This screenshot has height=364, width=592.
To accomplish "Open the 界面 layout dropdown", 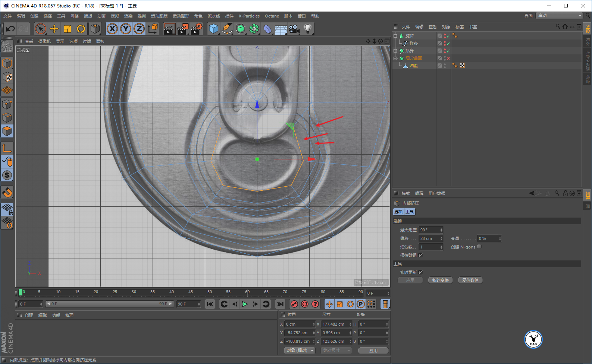I will [x=559, y=15].
